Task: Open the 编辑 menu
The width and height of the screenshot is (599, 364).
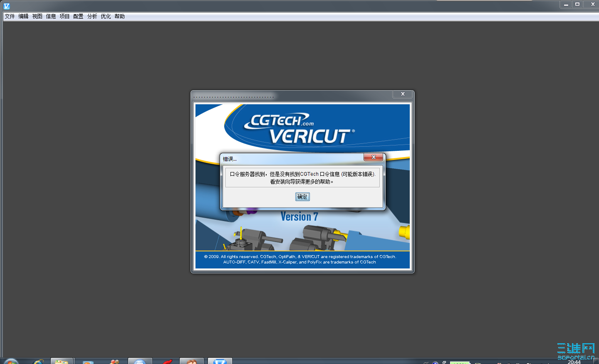Action: click(24, 17)
